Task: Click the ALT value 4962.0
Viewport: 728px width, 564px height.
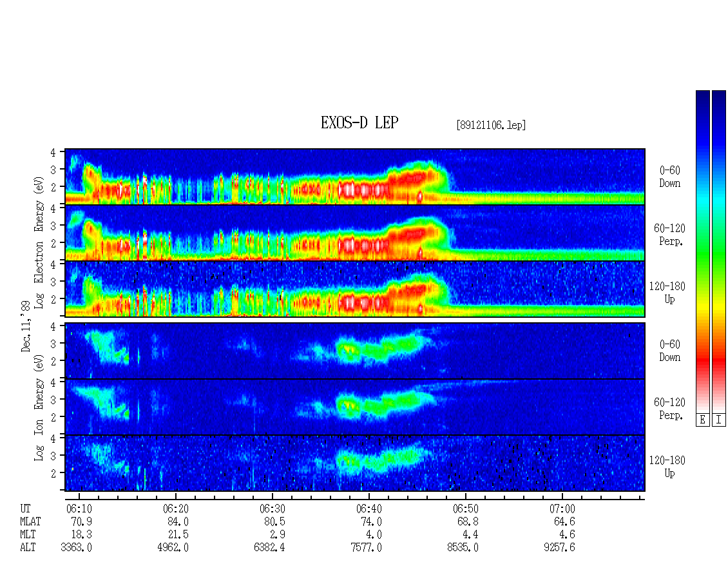Action: click(x=173, y=548)
